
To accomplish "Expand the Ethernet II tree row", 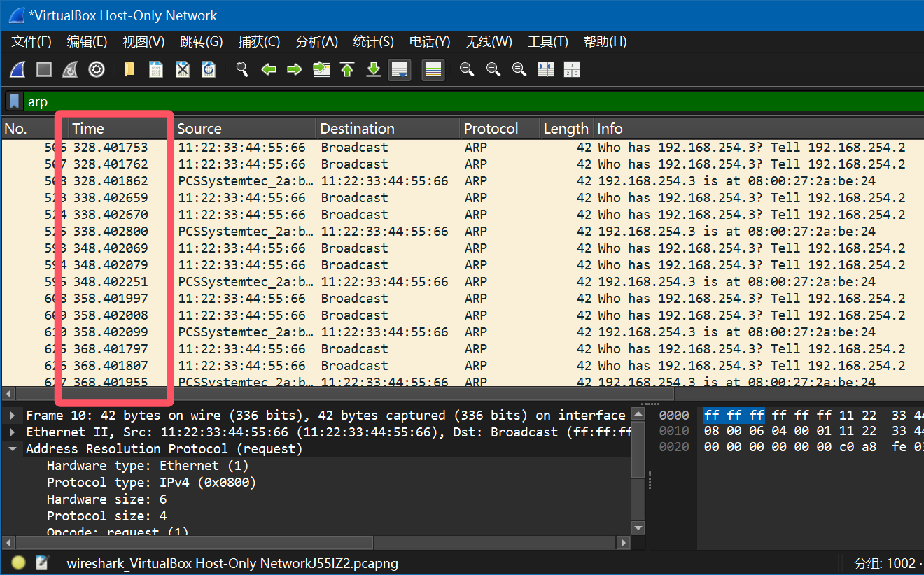I will (13, 432).
